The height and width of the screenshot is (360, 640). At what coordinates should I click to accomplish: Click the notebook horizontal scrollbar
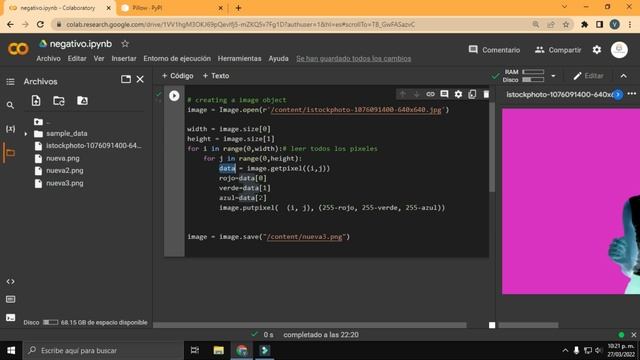coord(310,325)
